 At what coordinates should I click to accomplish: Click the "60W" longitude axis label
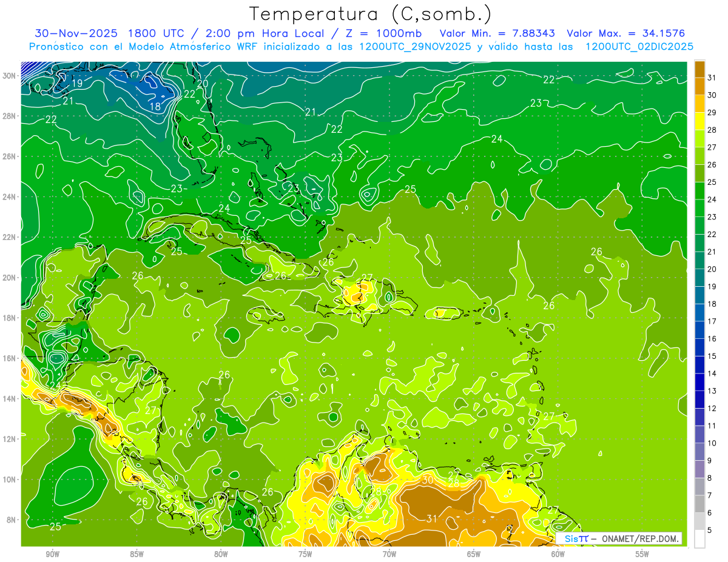558,554
